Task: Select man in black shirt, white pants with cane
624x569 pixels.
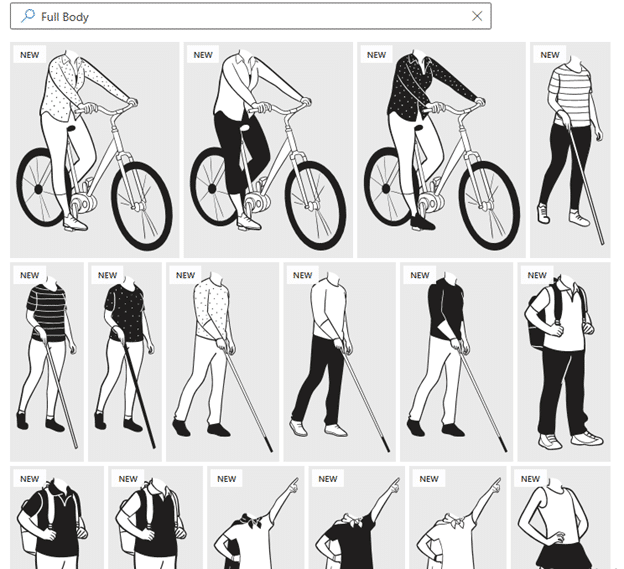Action: 455,362
